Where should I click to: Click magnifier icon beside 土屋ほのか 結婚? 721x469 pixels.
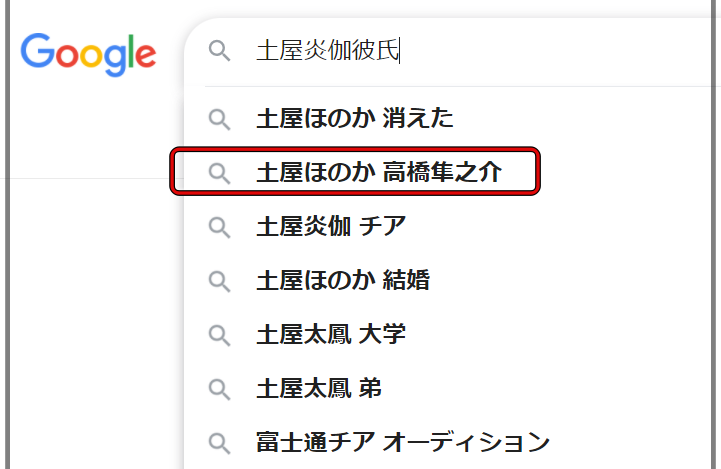219,281
